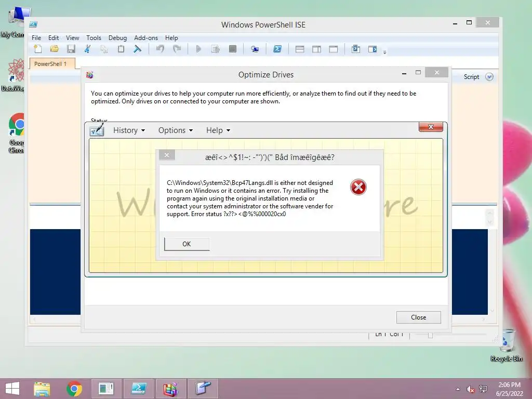Click the Redo arrow icon
The height and width of the screenshot is (399, 532).
177,49
